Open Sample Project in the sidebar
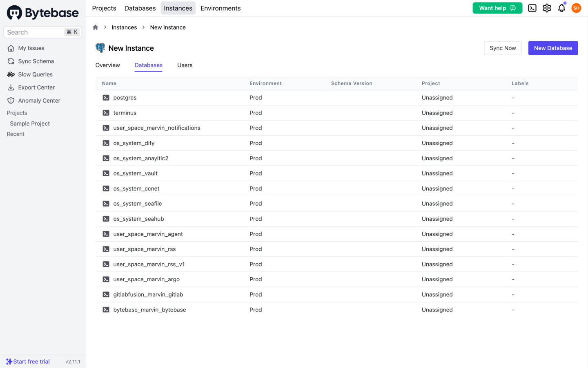588x368 pixels. [x=30, y=123]
